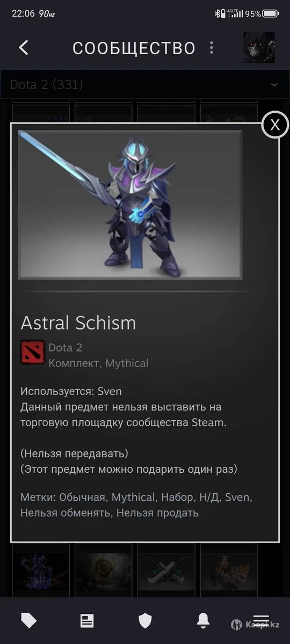Viewport: 290px width, 644px height.
Task: Open the news feed icon tab
Action: (87, 621)
